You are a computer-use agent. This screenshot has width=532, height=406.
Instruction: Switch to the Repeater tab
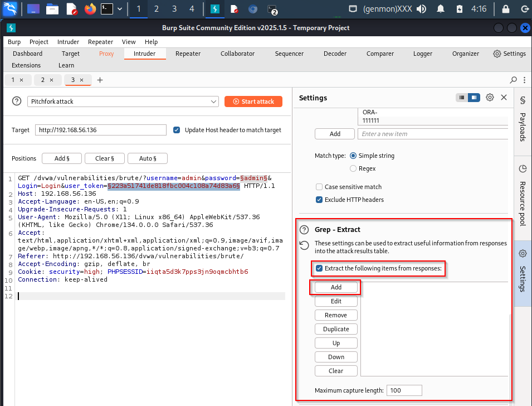(188, 54)
